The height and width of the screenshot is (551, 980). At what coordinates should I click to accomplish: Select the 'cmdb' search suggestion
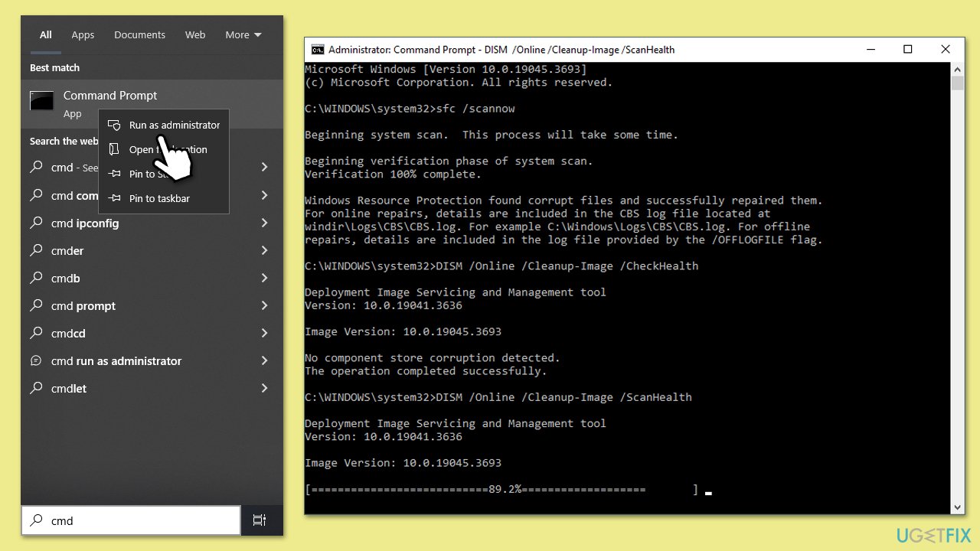pyautogui.click(x=152, y=278)
